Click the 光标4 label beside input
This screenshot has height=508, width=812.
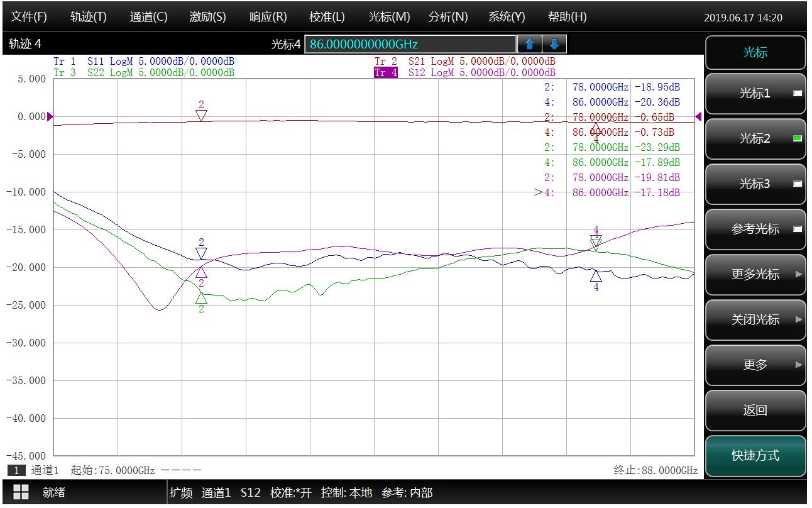click(x=286, y=45)
